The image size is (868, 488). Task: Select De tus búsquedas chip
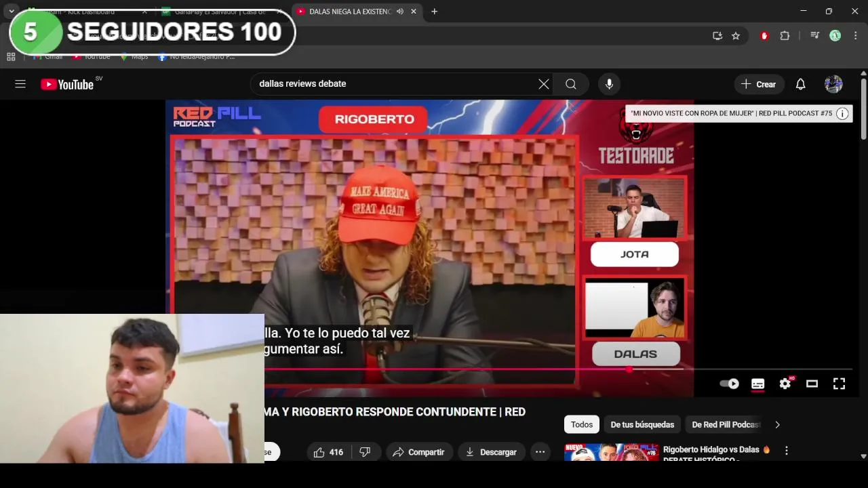pos(642,424)
